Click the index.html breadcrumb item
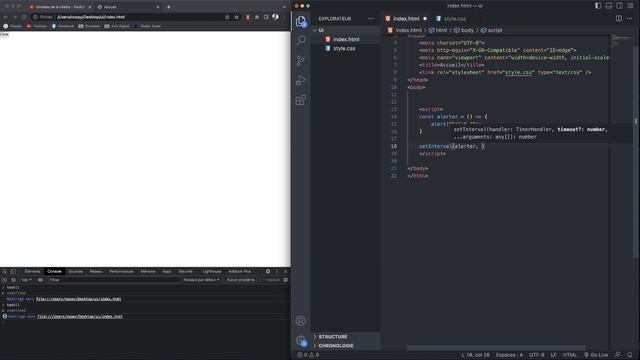The image size is (640, 360). click(x=405, y=30)
